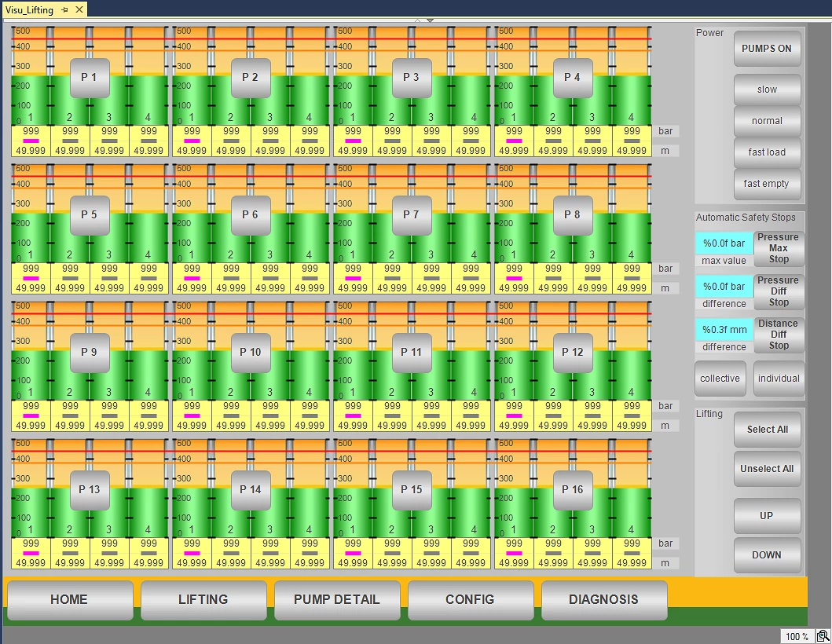Choose individual safety stop mode
This screenshot has height=644, width=832.
[778, 379]
